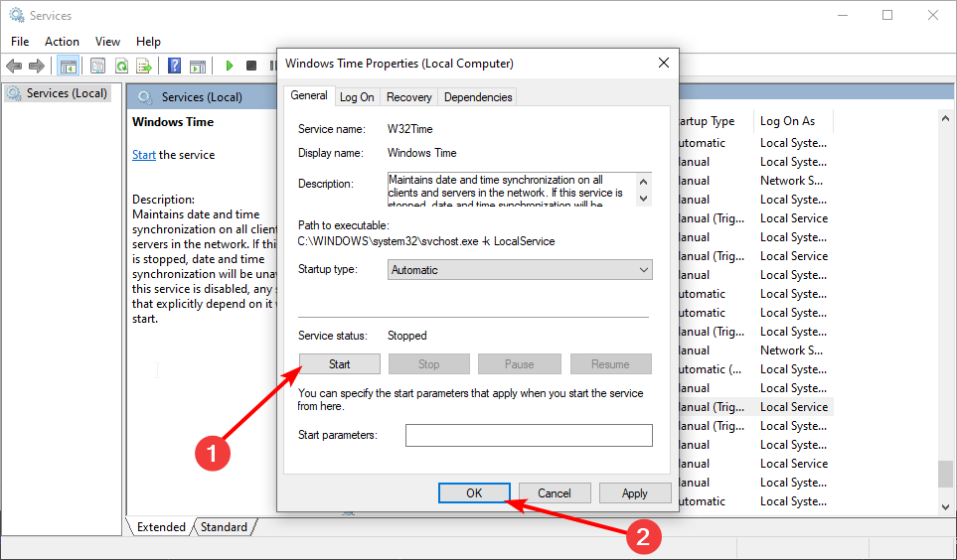The image size is (957, 560).
Task: Open the View menu
Action: coord(107,42)
